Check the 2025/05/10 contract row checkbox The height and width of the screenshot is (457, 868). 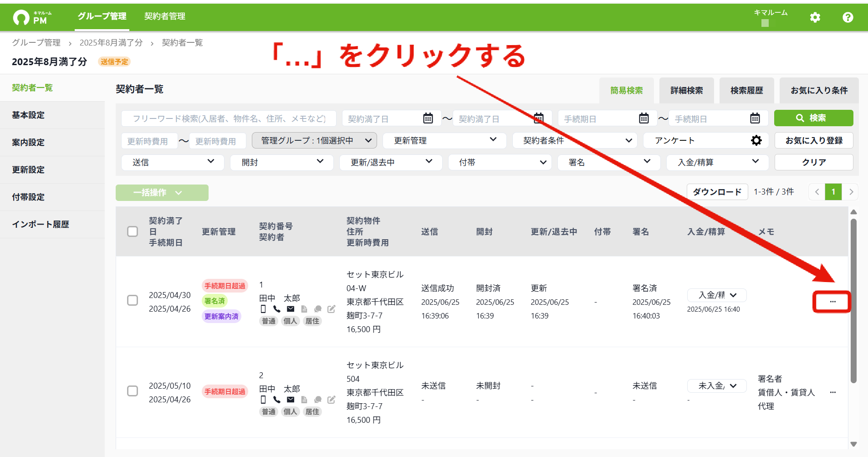(x=133, y=391)
